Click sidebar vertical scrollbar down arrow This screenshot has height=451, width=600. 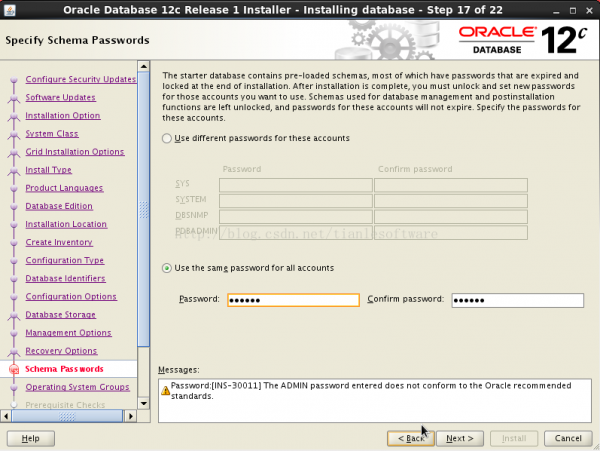coord(143,403)
